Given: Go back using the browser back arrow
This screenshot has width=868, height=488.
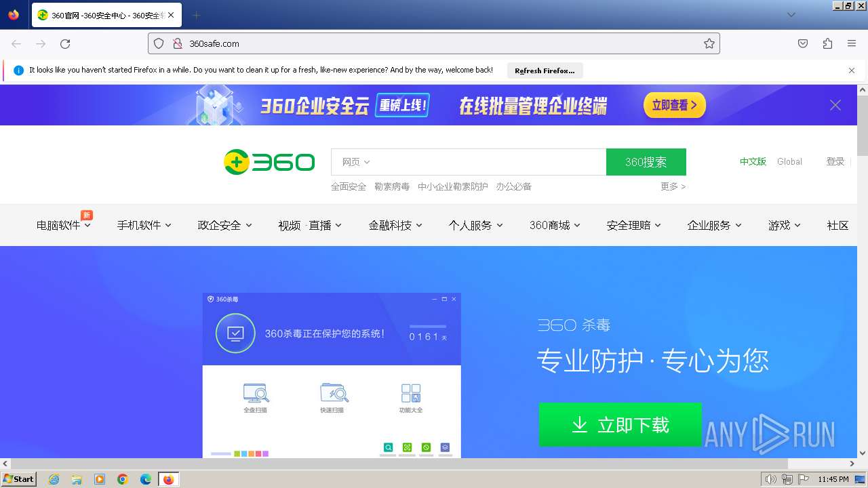Looking at the screenshot, I should 16,43.
